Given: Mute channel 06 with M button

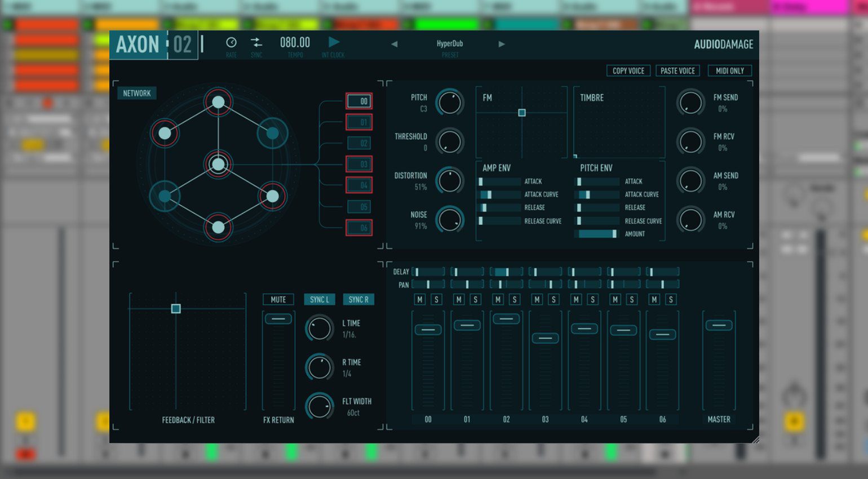Looking at the screenshot, I should [x=654, y=299].
